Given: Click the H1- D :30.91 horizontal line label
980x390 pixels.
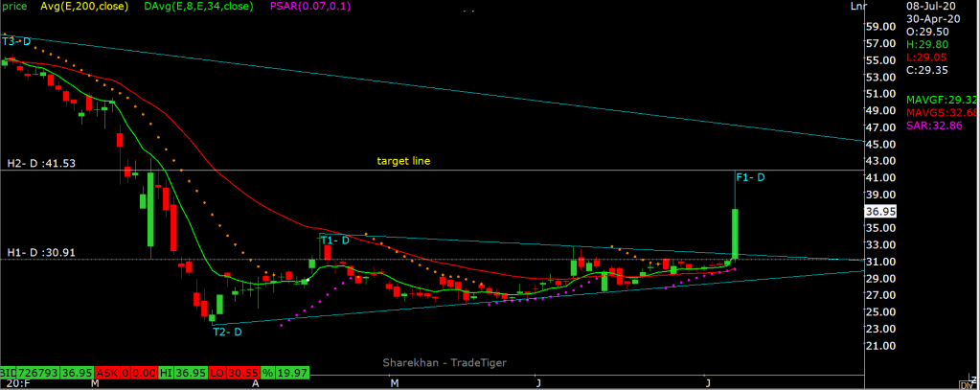Looking at the screenshot, I should pyautogui.click(x=38, y=252).
